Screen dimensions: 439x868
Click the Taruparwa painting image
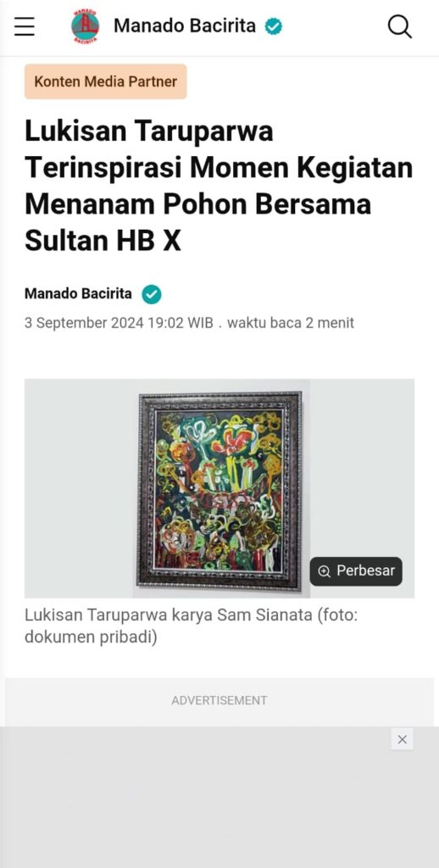pyautogui.click(x=219, y=488)
